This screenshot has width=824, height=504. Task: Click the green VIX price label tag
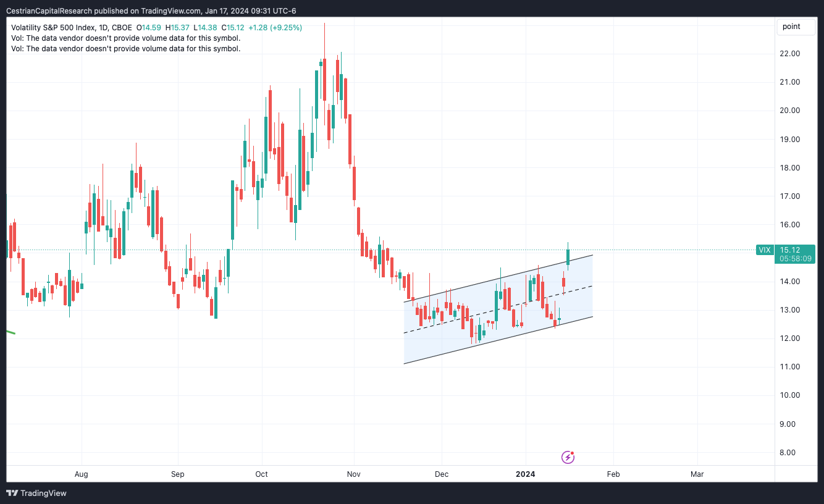[765, 250]
